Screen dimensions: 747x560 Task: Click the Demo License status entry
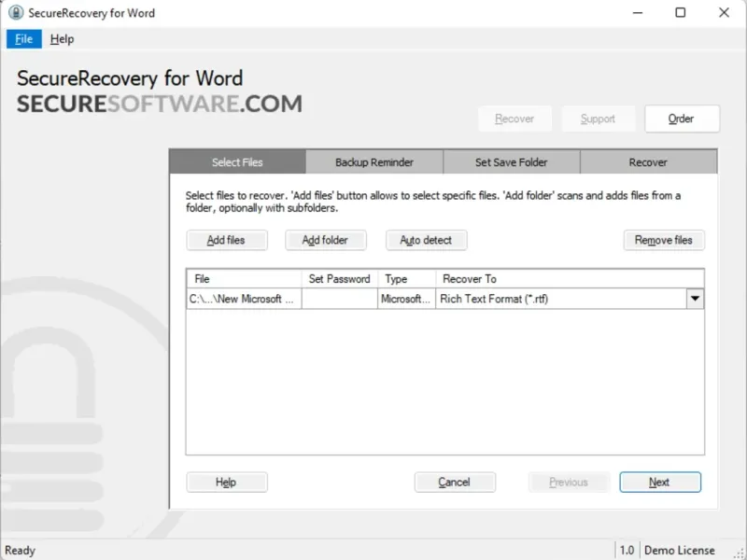[x=680, y=550]
